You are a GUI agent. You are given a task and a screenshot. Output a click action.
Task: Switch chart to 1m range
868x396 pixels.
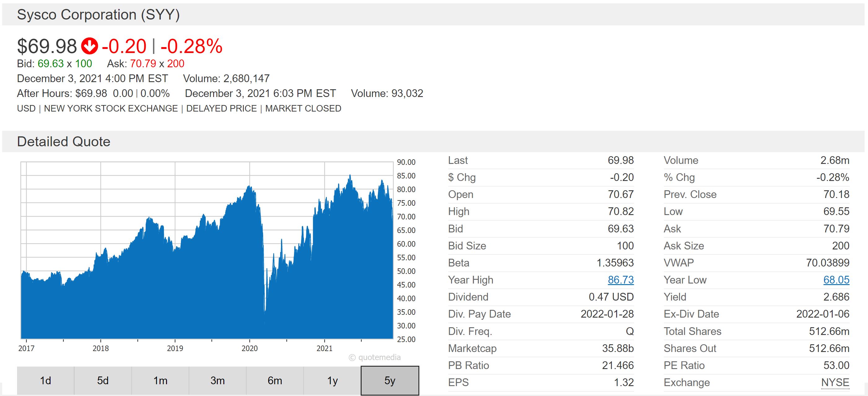coord(160,381)
